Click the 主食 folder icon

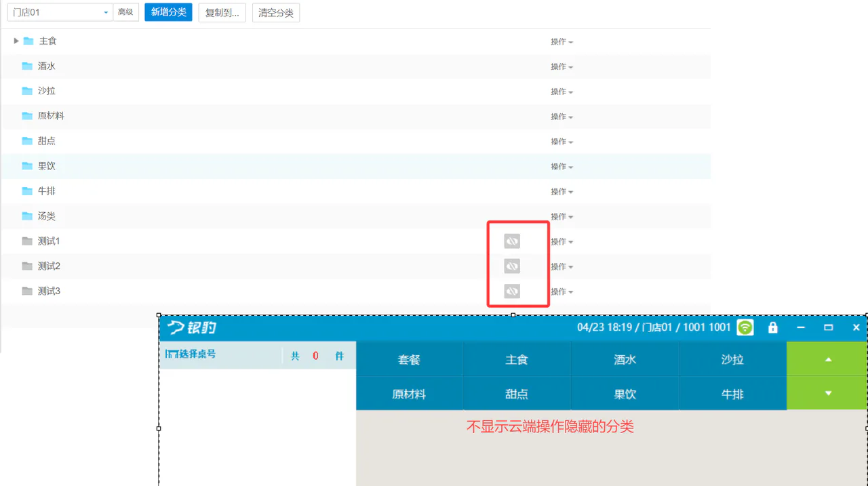(28, 41)
